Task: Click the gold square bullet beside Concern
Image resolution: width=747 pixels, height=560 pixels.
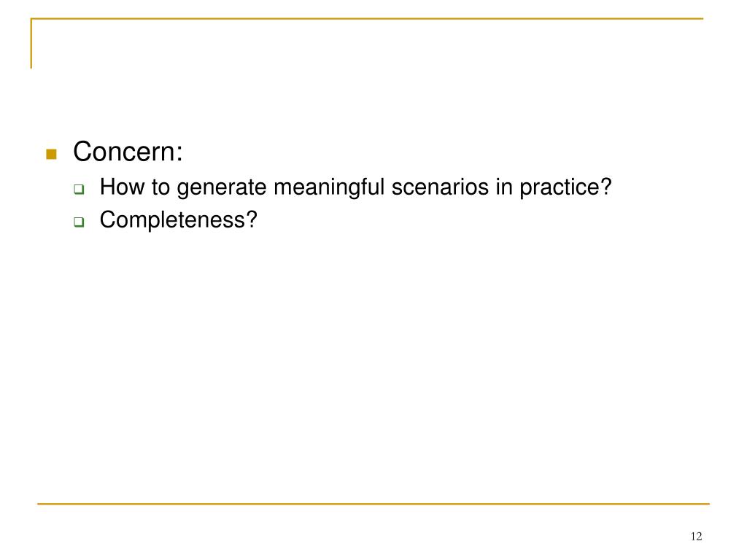Action: pos(52,154)
